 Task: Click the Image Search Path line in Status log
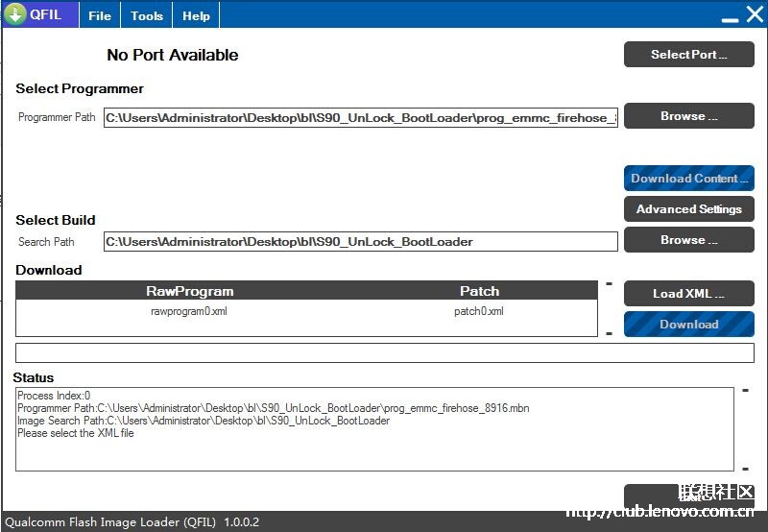[x=204, y=421]
